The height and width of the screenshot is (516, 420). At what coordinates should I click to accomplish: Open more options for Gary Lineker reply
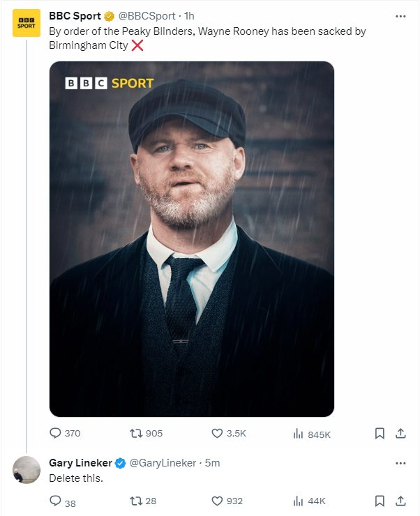click(x=400, y=463)
